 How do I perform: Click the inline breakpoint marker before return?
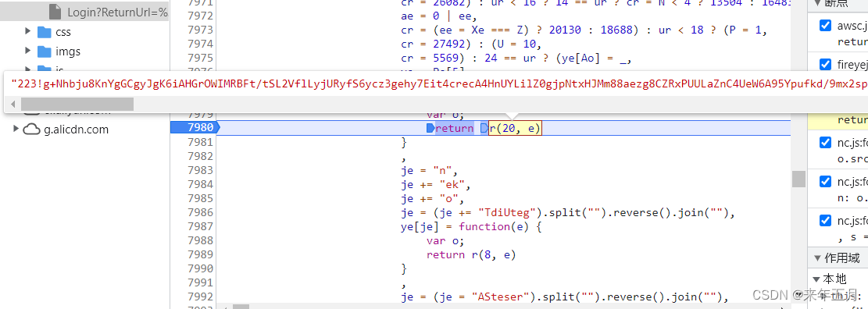(x=430, y=128)
